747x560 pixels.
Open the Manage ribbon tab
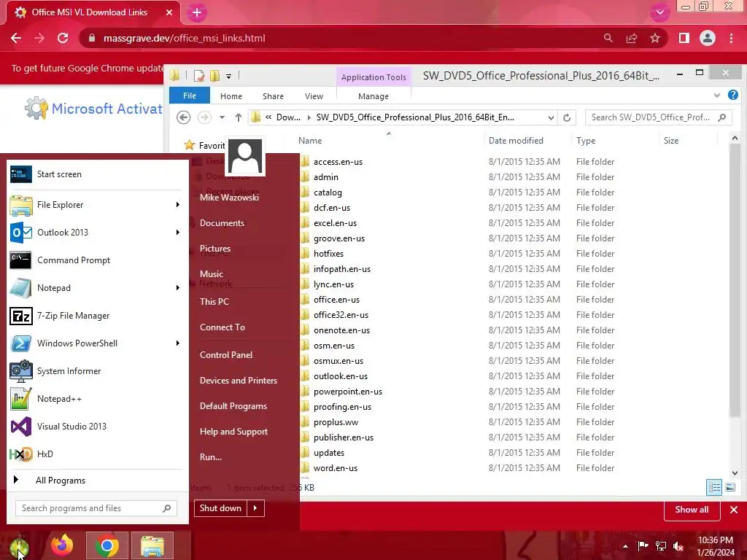pos(373,96)
